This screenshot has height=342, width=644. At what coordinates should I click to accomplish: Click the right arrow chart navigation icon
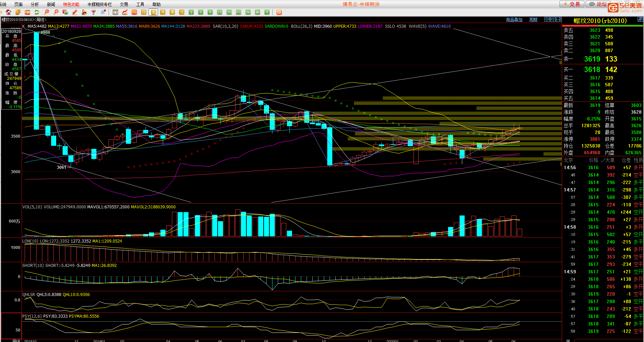[553, 19]
